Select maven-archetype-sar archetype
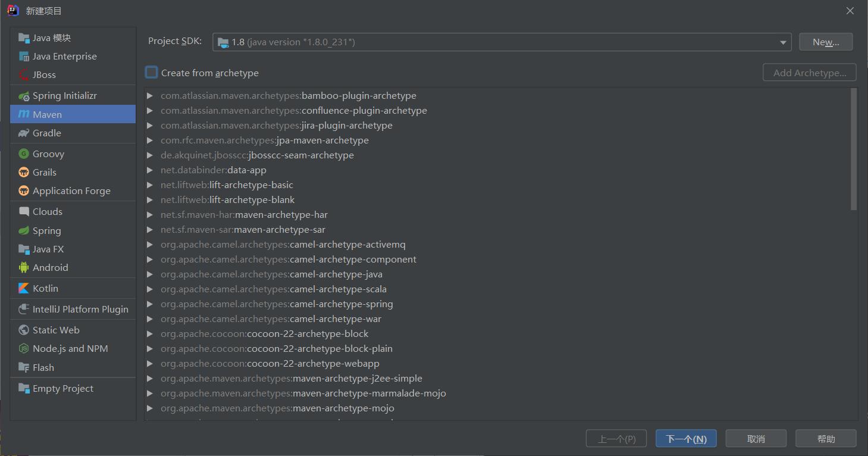Image resolution: width=868 pixels, height=456 pixels. [497, 230]
